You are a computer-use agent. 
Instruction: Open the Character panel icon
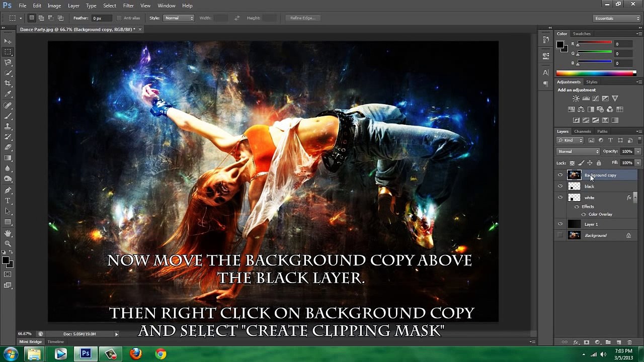tap(546, 73)
